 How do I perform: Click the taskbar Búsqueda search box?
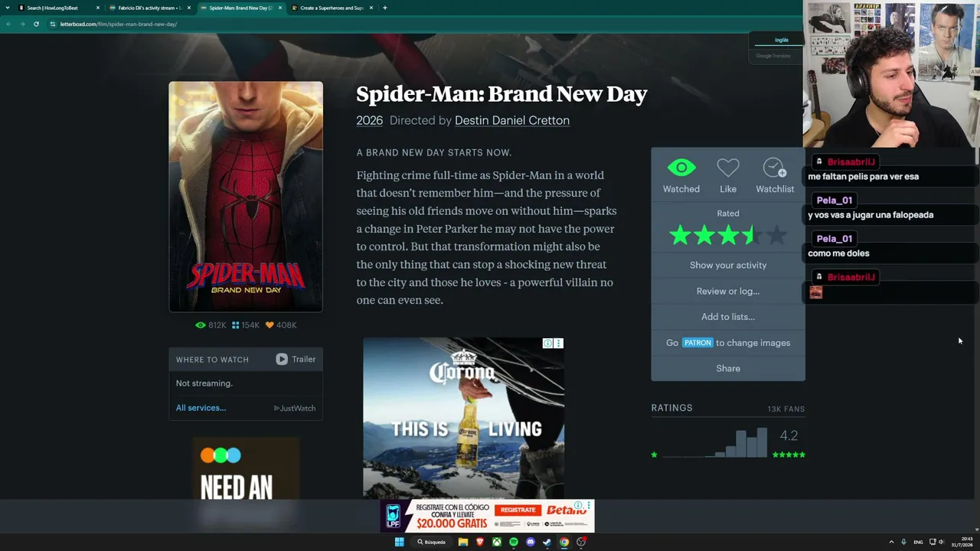[x=433, y=542]
